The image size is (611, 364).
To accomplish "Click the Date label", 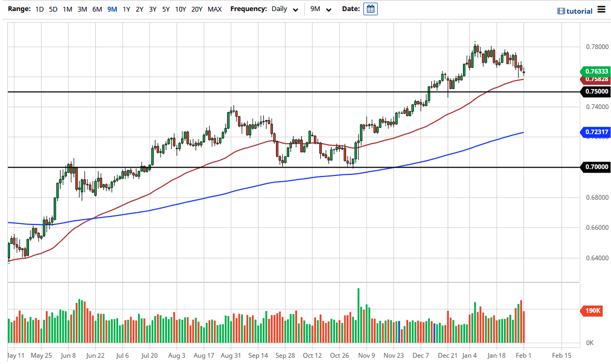I will [351, 8].
